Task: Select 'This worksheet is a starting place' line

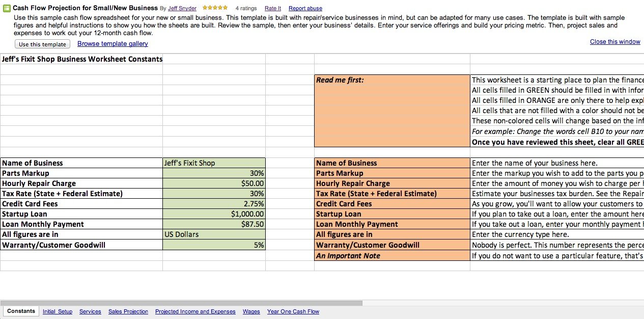Action: [x=557, y=80]
